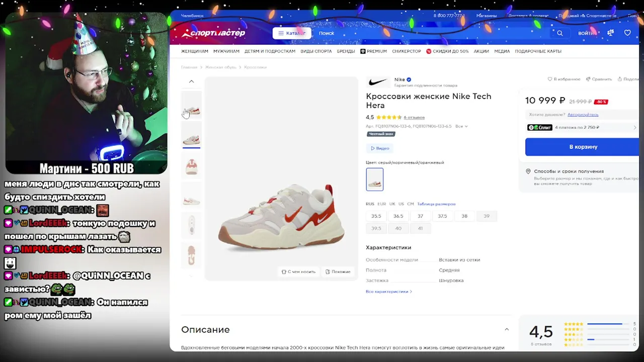Viewport: 644px width, 362px height.
Task: Expand the Все article numbers dropdown
Action: click(x=461, y=126)
